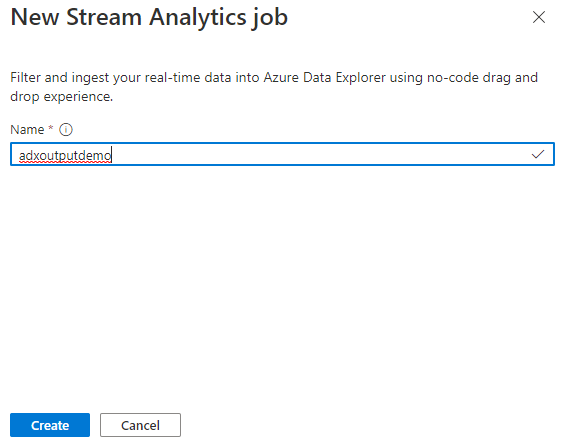
Task: Click the Create button
Action: [x=50, y=425]
